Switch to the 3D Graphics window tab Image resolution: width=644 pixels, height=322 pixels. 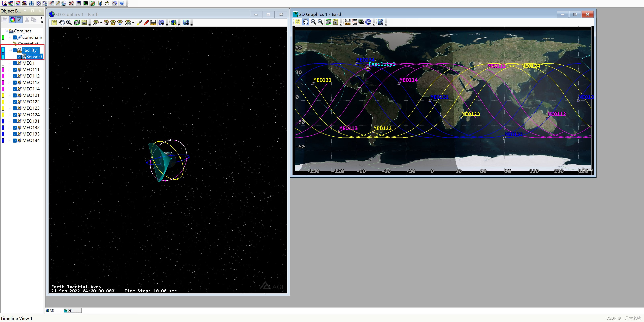(54, 311)
